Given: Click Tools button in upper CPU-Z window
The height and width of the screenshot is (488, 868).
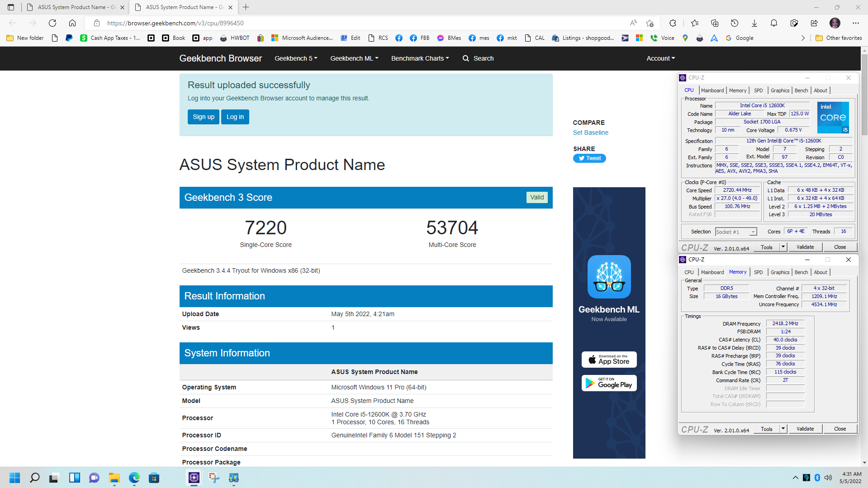Looking at the screenshot, I should tap(767, 247).
